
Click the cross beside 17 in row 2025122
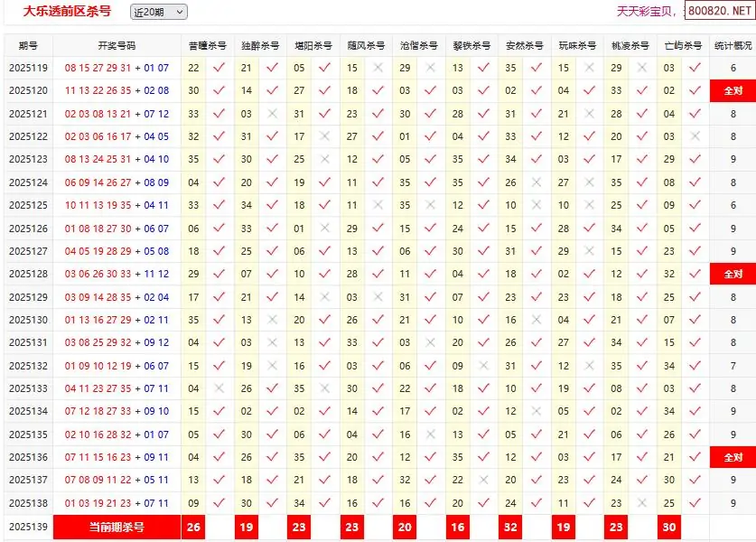coord(325,136)
